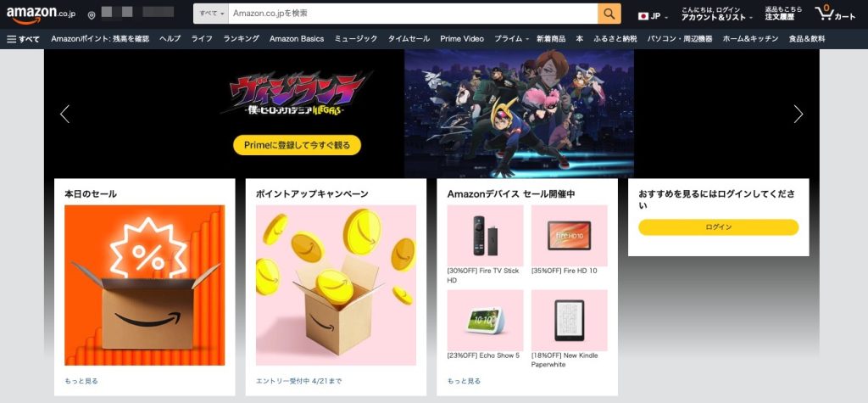Viewport: 868px width, 403px height.
Task: Show previous banner with left arrow
Action: click(x=64, y=114)
